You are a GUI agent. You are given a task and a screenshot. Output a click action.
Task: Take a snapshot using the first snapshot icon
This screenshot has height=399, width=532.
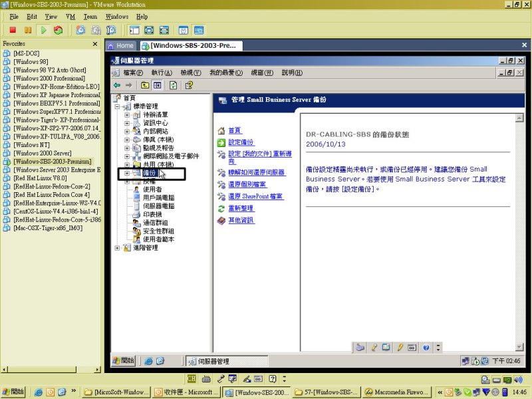(x=80, y=30)
